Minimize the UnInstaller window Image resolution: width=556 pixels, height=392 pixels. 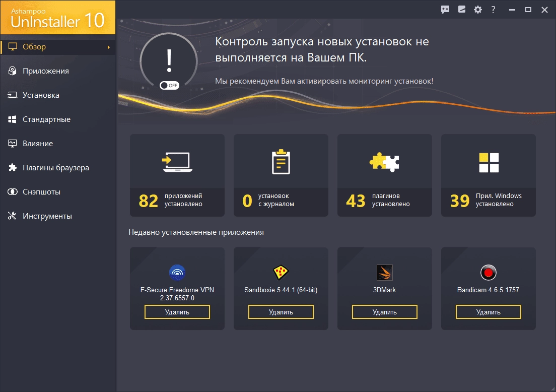point(512,10)
